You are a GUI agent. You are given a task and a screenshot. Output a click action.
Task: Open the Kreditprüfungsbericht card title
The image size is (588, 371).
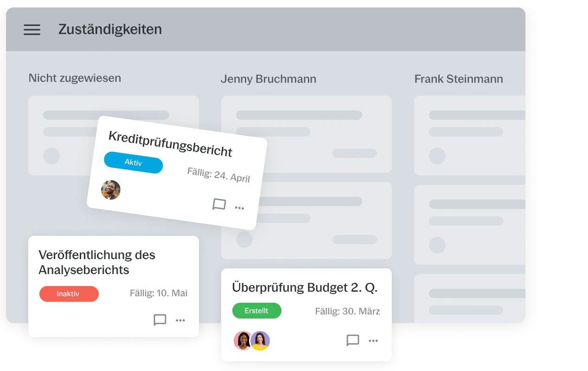pos(170,143)
